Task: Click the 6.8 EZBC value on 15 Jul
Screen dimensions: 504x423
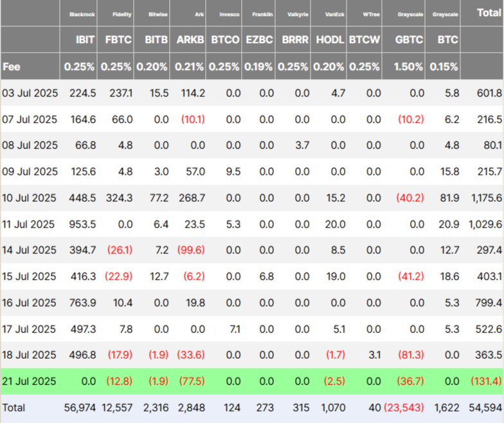Action: coord(266,276)
